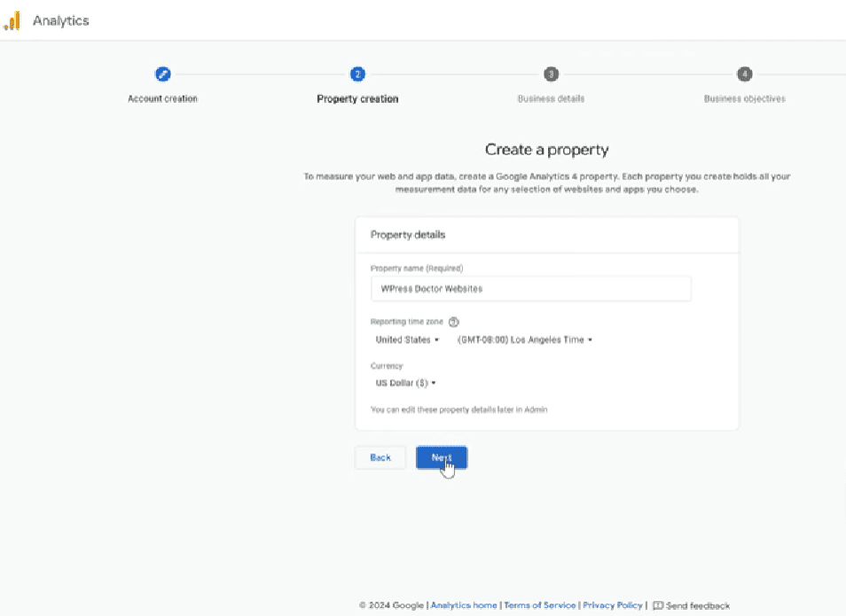Open the Reporting time zone help tooltip
Image resolution: width=846 pixels, height=616 pixels.
click(452, 322)
